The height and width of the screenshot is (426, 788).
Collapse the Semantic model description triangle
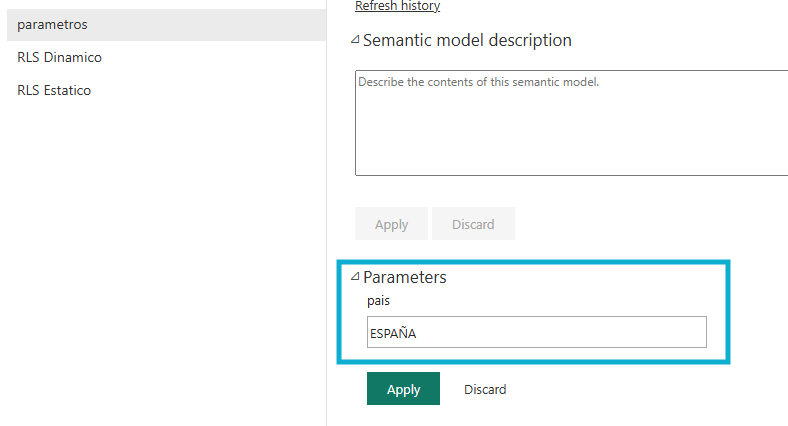pyautogui.click(x=355, y=41)
